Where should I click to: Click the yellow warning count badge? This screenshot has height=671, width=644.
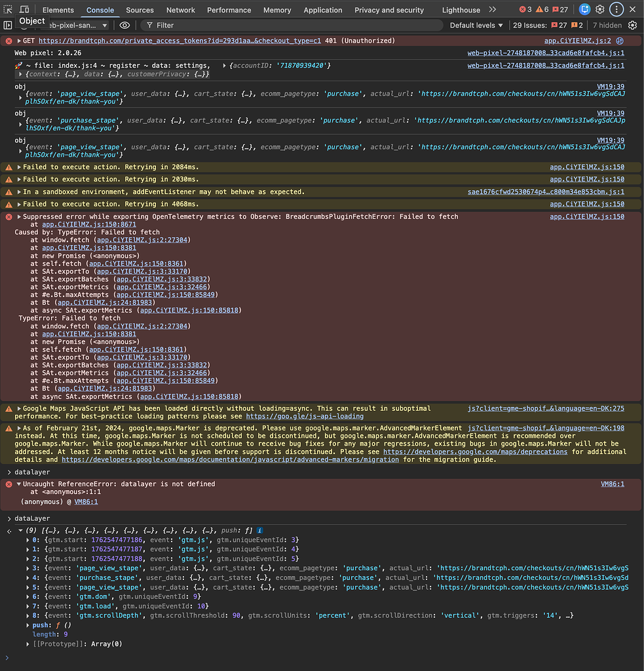pyautogui.click(x=542, y=10)
